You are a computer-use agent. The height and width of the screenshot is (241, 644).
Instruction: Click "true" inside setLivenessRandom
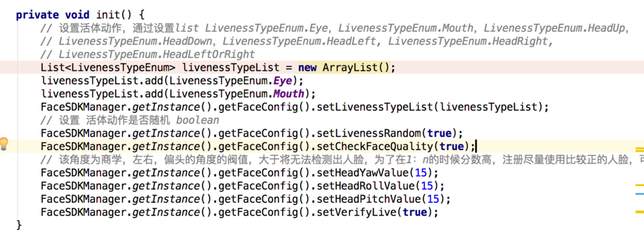click(x=440, y=134)
